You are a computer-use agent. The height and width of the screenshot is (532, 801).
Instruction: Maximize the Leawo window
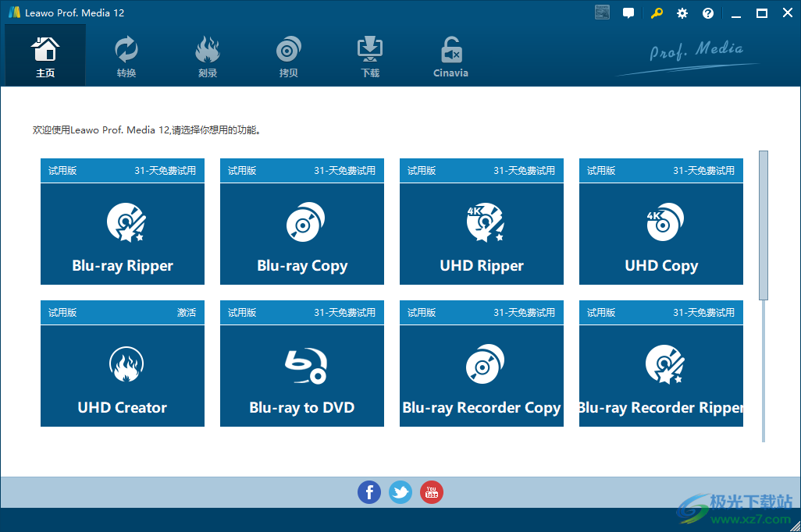(762, 13)
